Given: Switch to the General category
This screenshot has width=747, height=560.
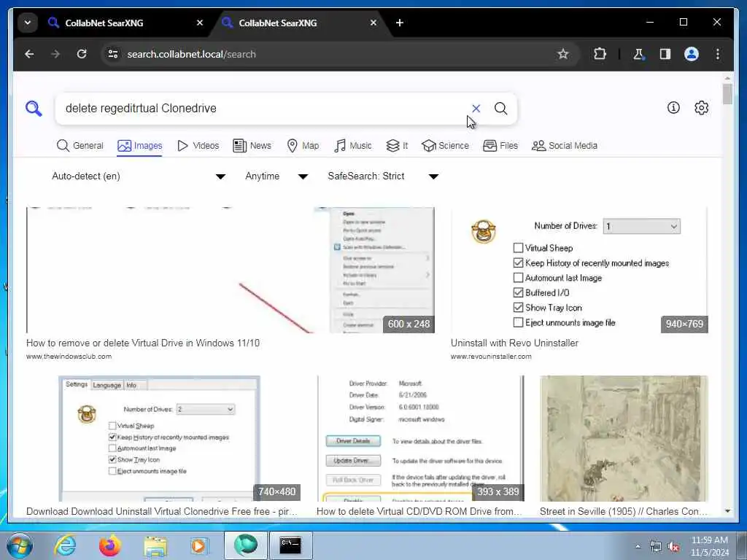Looking at the screenshot, I should [x=80, y=146].
